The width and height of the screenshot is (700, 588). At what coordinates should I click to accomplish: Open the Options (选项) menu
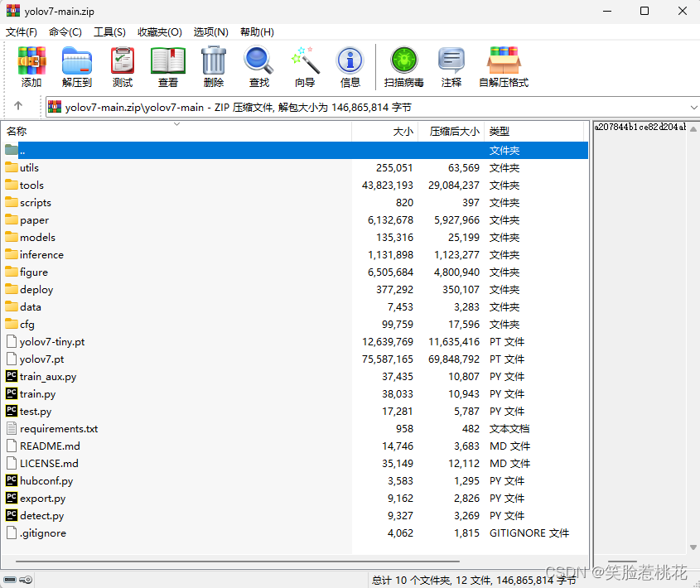pos(210,32)
